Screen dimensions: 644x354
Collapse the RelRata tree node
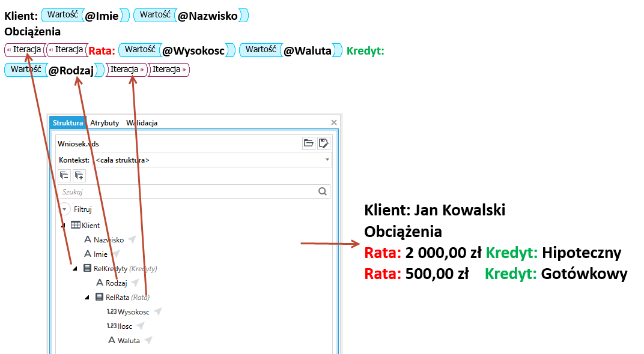[x=87, y=298]
